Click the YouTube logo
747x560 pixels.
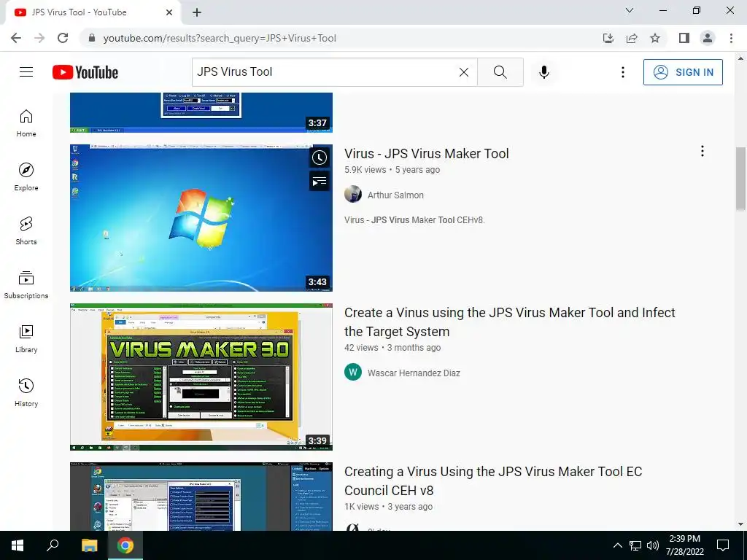click(85, 72)
